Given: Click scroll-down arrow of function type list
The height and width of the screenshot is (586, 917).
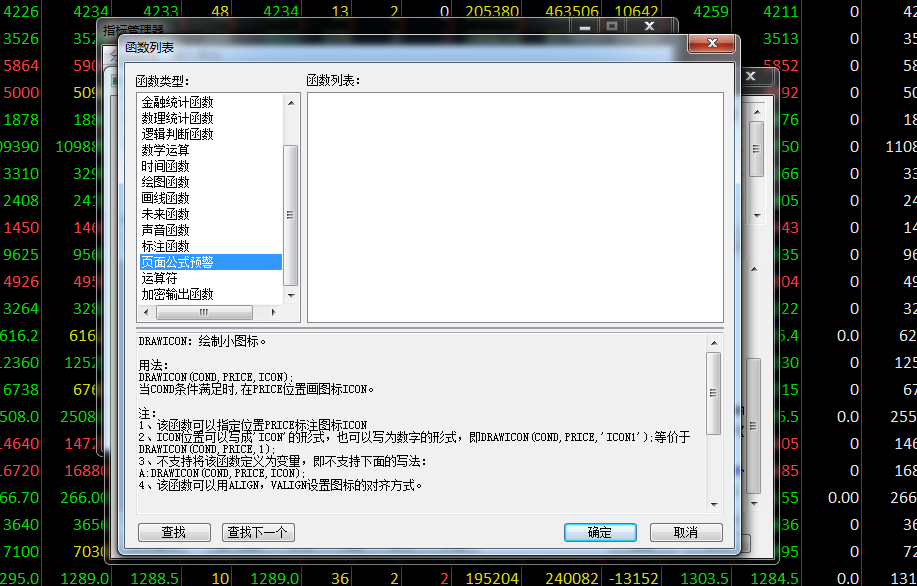Looking at the screenshot, I should pyautogui.click(x=291, y=296).
